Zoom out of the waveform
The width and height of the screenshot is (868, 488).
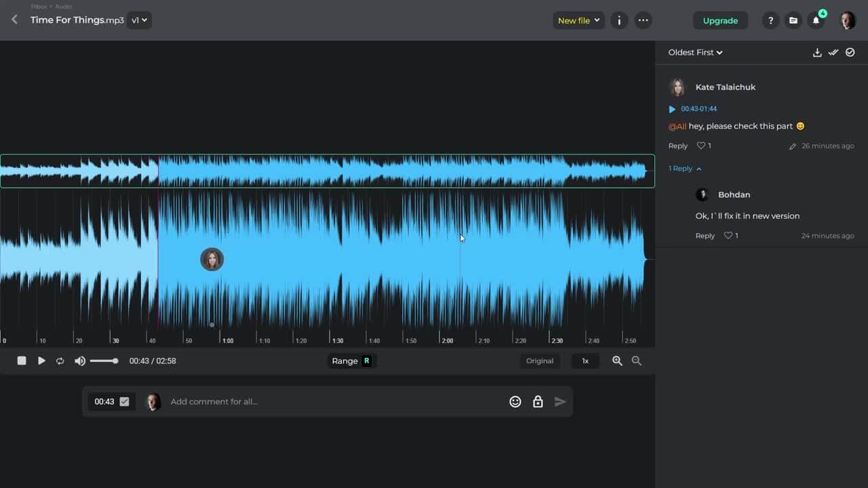[636, 361]
